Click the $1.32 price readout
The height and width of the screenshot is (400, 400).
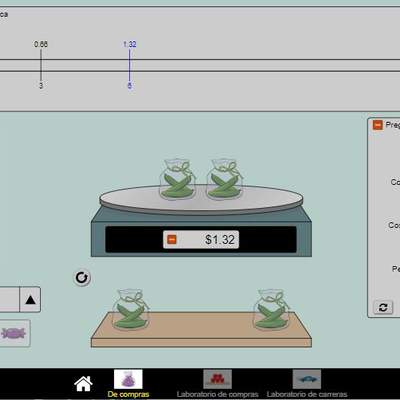point(220,239)
